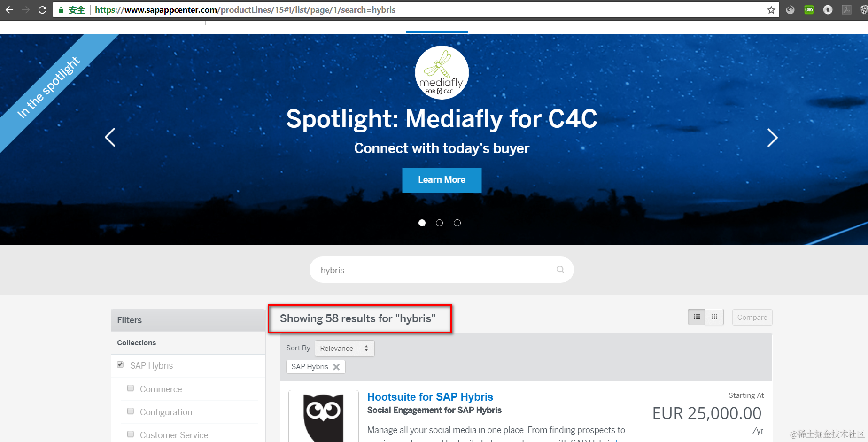This screenshot has width=868, height=442.
Task: Show next spotlight slide with right chevron
Action: [x=772, y=137]
